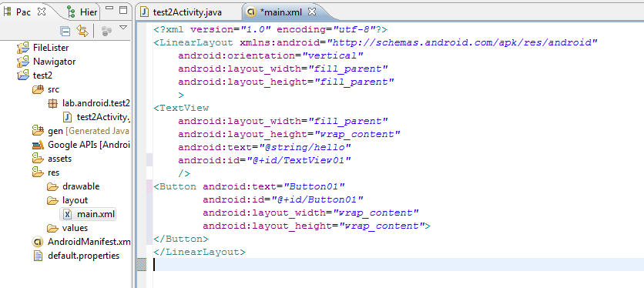Click the lab.android.test2 package icon
This screenshot has width=644, height=288.
(52, 103)
